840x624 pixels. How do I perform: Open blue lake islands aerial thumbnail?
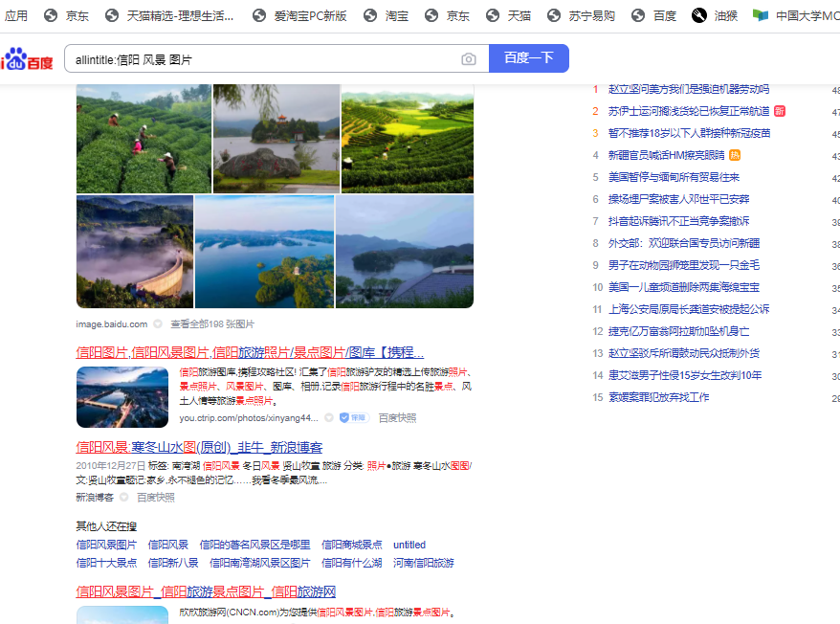coord(264,252)
